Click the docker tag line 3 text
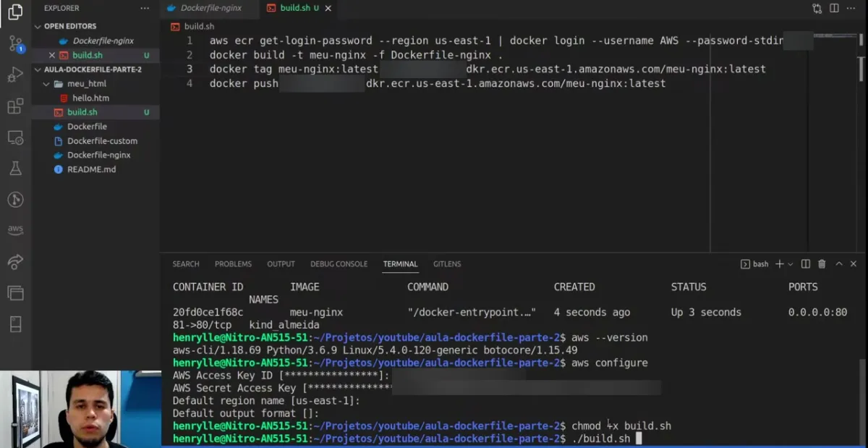868x448 pixels. click(488, 69)
